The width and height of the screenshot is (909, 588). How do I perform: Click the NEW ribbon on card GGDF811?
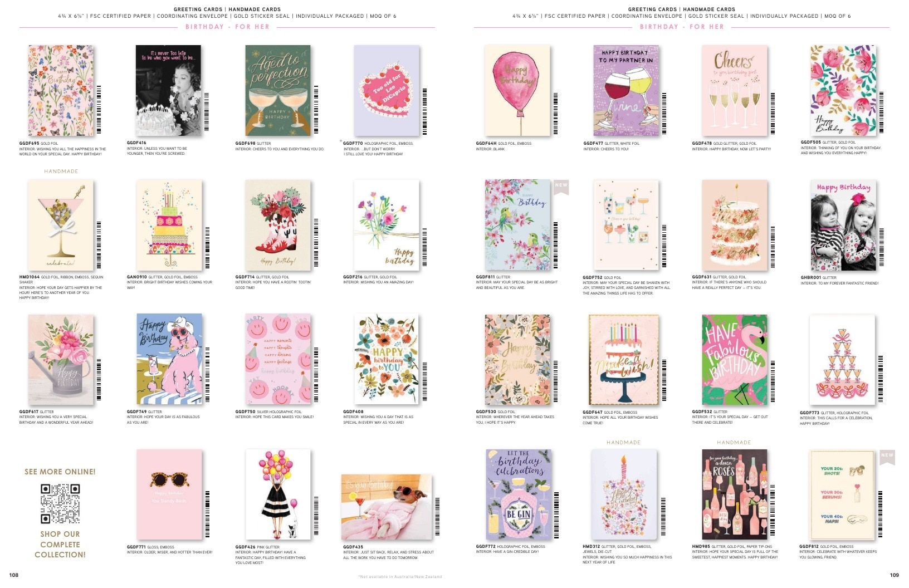pos(561,187)
